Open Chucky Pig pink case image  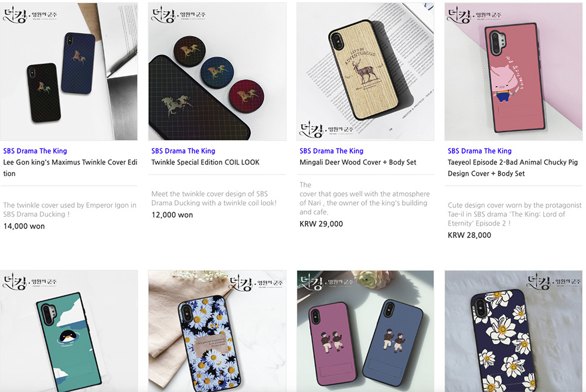[513, 71]
